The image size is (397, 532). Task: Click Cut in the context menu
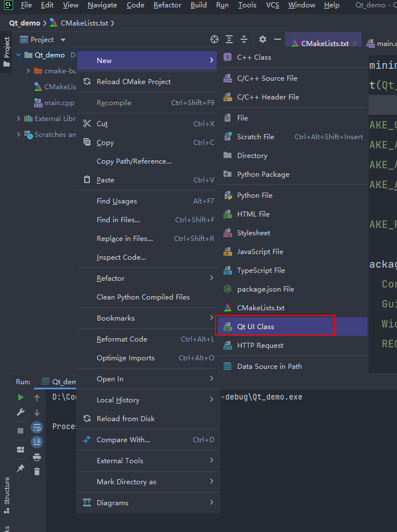pos(147,124)
